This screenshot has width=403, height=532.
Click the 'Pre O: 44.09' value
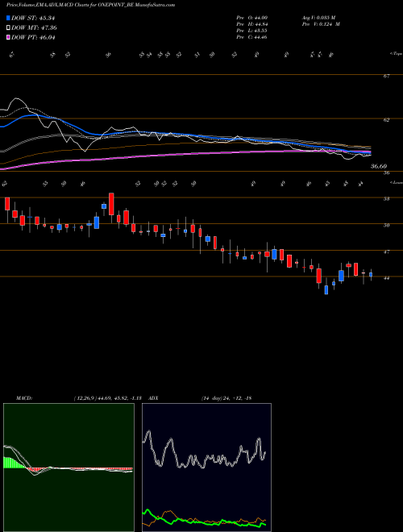[252, 18]
